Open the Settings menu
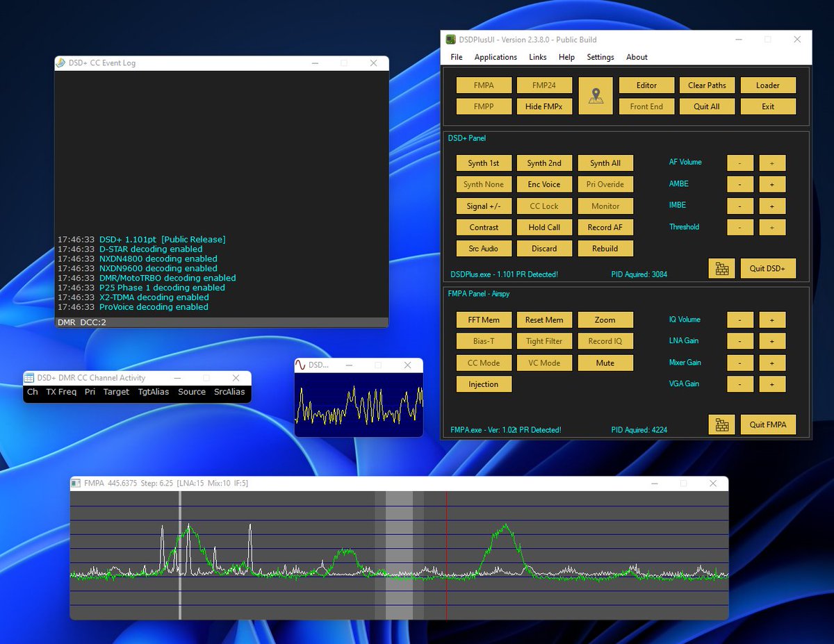Viewport: 834px width, 644px height. pos(600,57)
